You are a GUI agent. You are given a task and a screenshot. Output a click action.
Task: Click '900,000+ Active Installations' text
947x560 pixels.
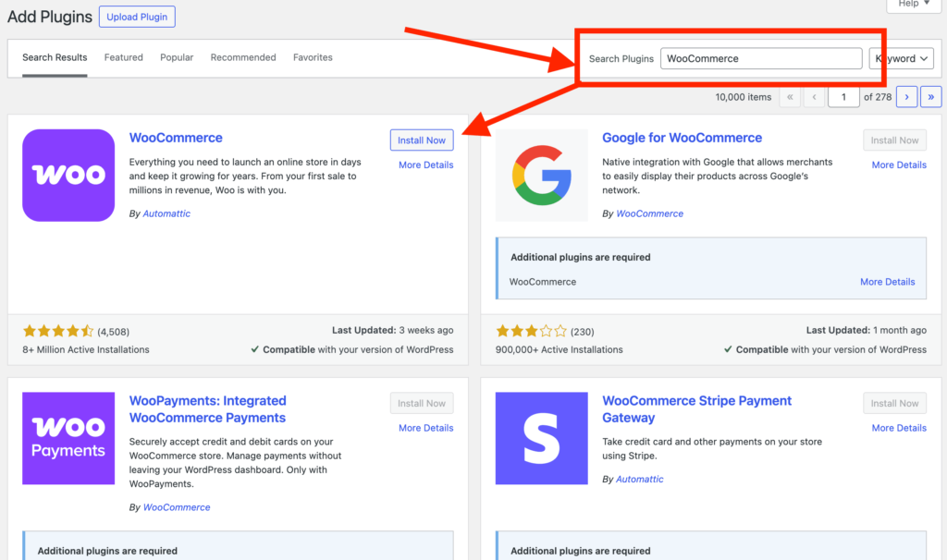coord(560,349)
